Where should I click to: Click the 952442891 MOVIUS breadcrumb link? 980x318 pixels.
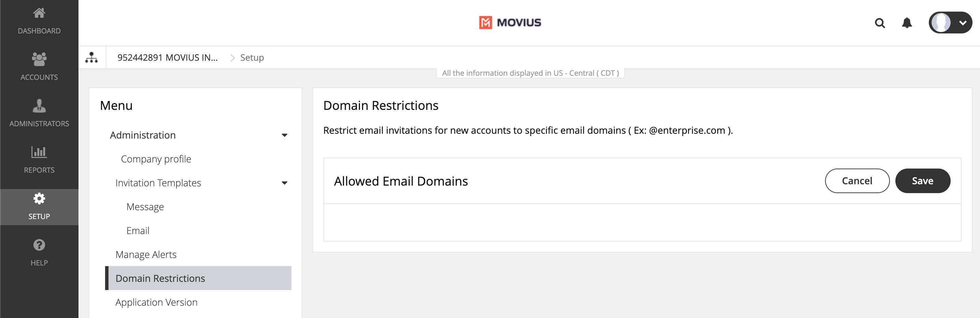168,57
